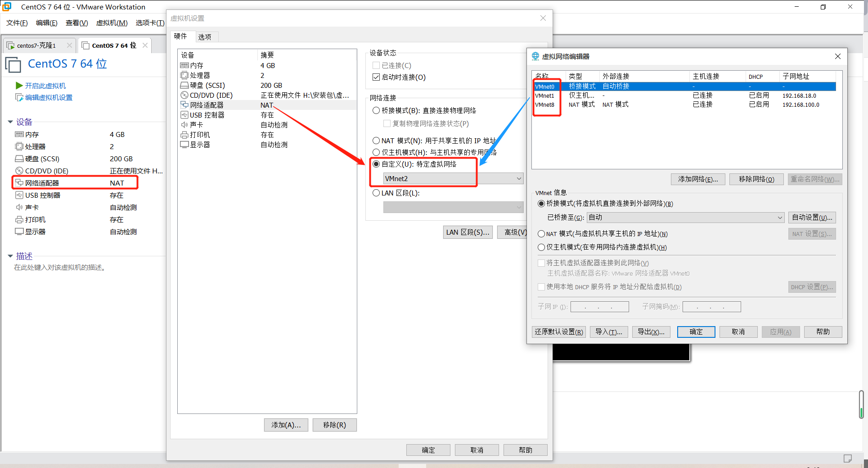Click network adapter icon in settings hardware list
The height and width of the screenshot is (468, 868).
point(184,105)
